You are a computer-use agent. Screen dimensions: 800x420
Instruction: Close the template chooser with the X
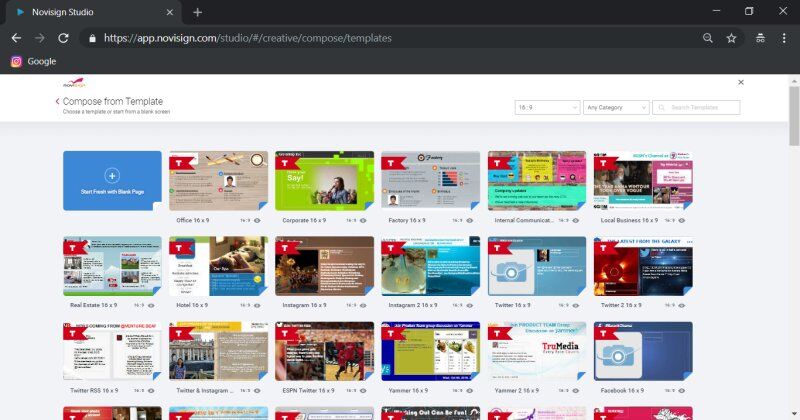tap(741, 82)
